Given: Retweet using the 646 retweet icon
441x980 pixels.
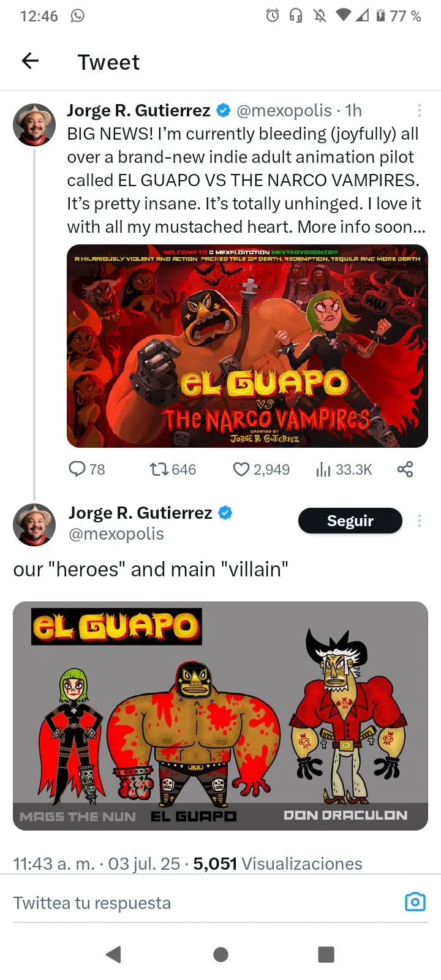Looking at the screenshot, I should pyautogui.click(x=159, y=469).
